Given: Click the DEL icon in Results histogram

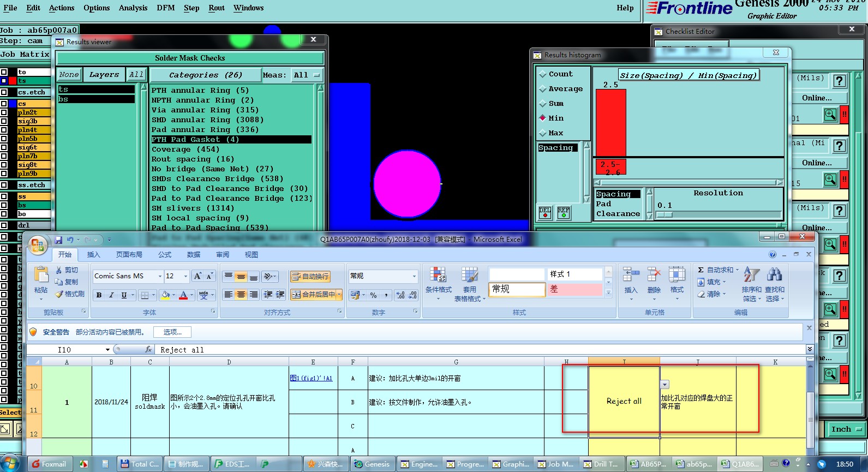Looking at the screenshot, I should click(x=545, y=212).
